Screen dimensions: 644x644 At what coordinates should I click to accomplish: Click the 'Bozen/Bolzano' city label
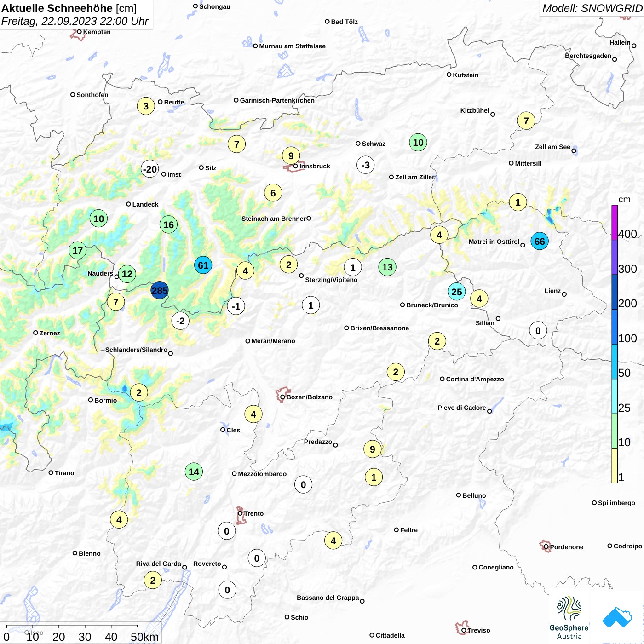point(310,397)
